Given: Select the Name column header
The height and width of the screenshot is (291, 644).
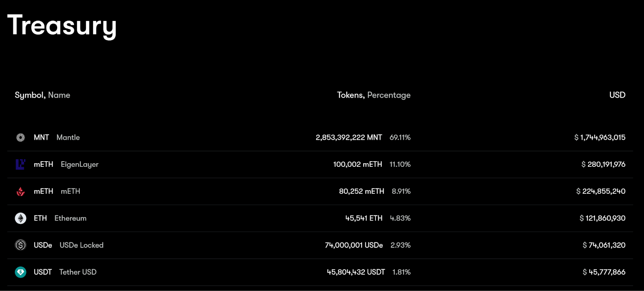Looking at the screenshot, I should coord(59,95).
